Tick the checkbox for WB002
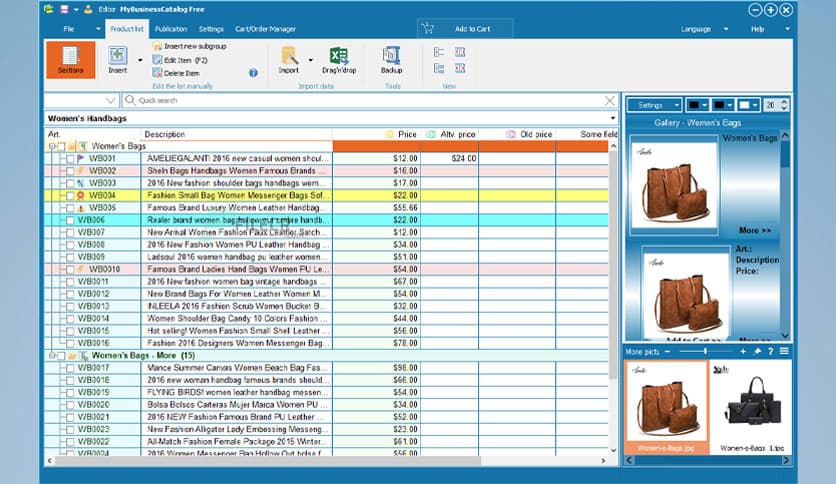 coord(70,171)
